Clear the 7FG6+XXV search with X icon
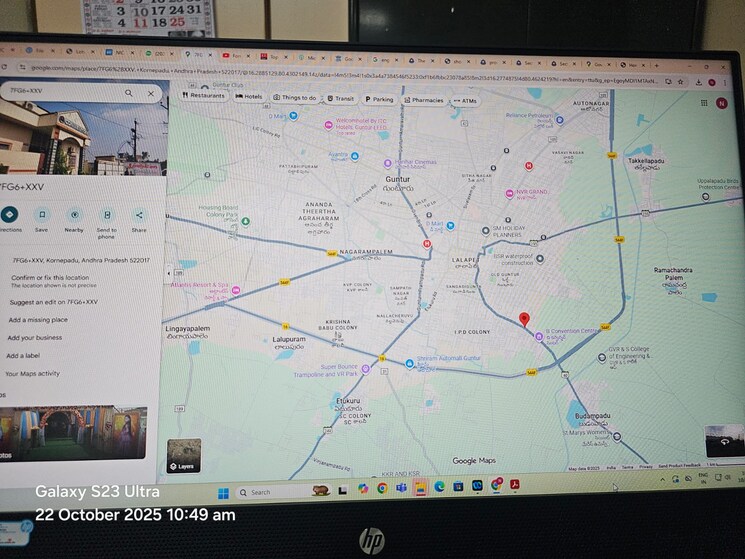Screen dimensions: 745x559 click(151, 94)
